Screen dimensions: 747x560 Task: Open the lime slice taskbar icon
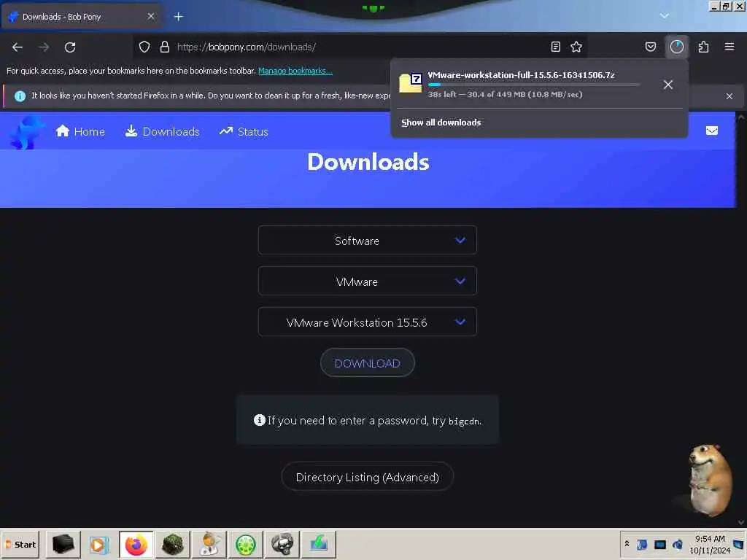tap(246, 544)
